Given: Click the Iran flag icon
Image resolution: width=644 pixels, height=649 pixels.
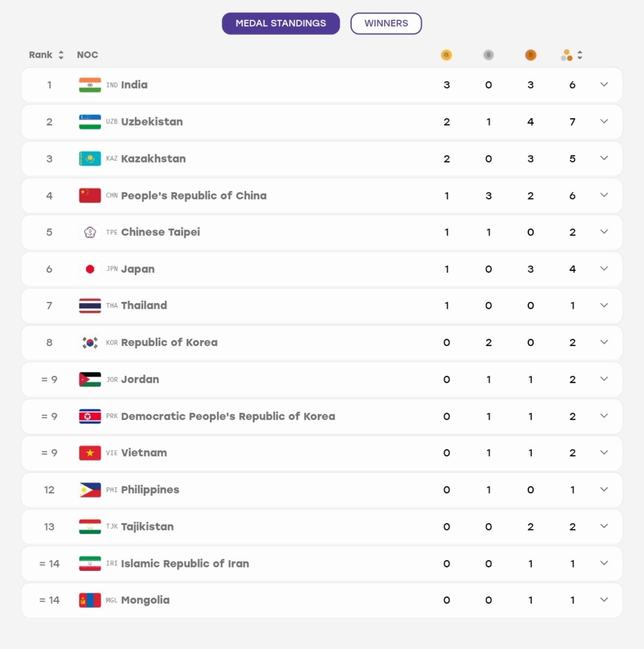Looking at the screenshot, I should click(90, 563).
